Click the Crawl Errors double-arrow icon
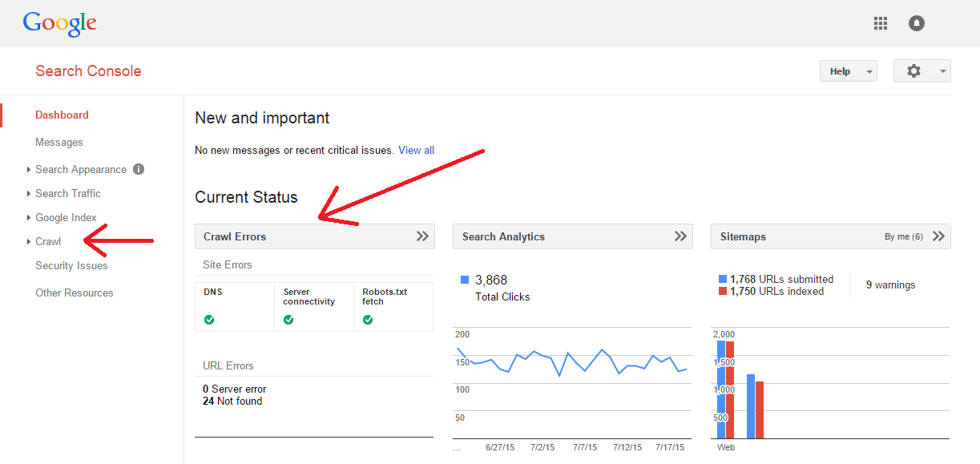Screen dimensions: 980x464 (422, 236)
